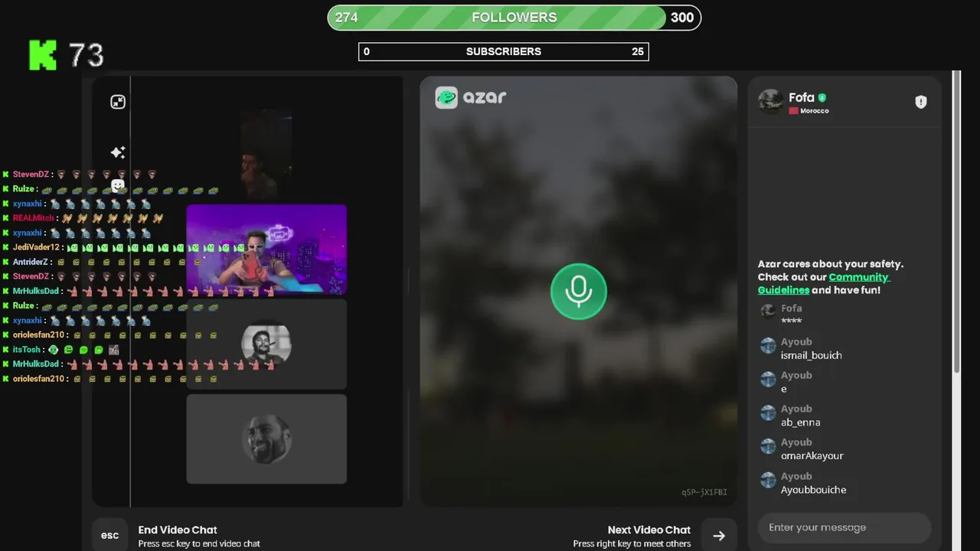This screenshot has width=980, height=551.
Task: Click the blurred partner video area
Action: pyautogui.click(x=578, y=291)
